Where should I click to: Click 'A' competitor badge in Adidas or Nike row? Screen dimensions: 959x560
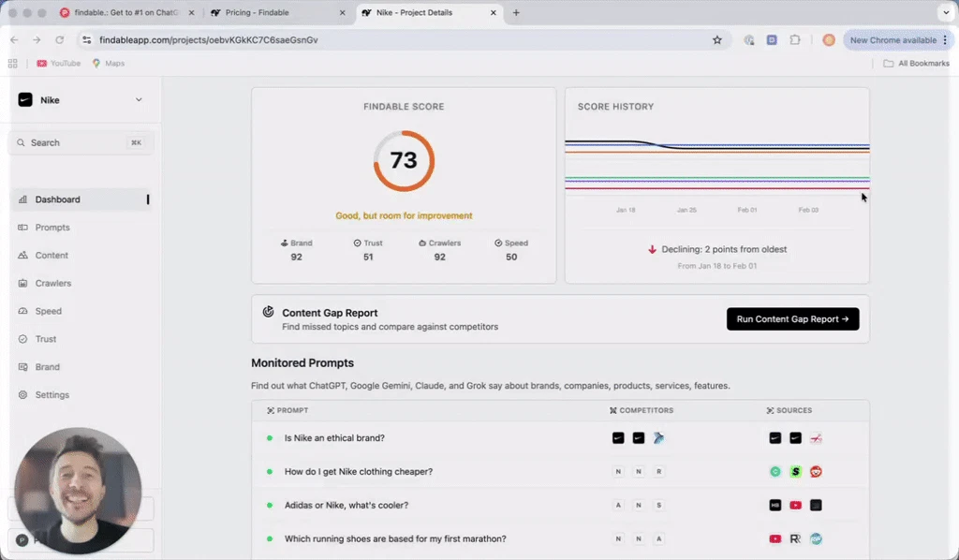[x=618, y=505]
